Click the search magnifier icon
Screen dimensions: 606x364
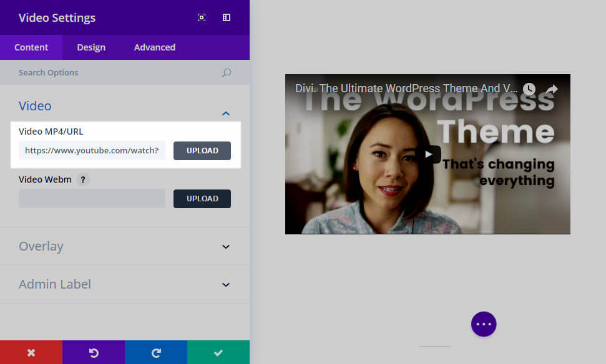[227, 72]
